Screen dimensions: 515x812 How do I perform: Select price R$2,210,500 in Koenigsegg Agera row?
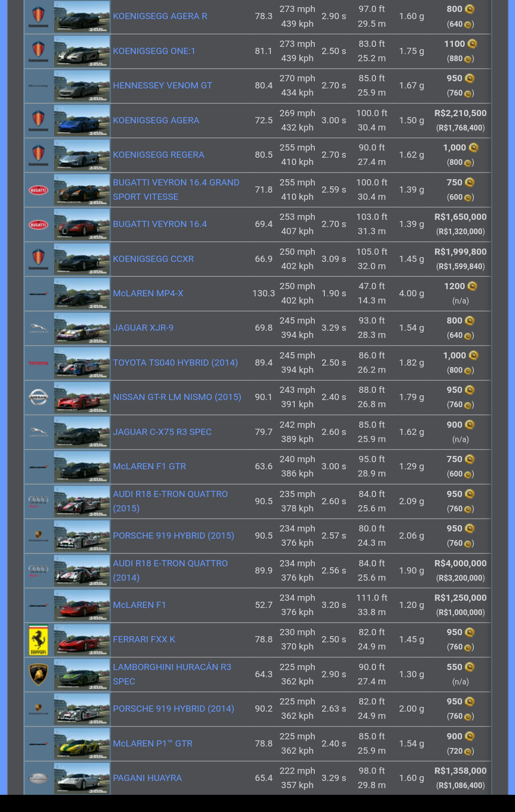pos(461,113)
